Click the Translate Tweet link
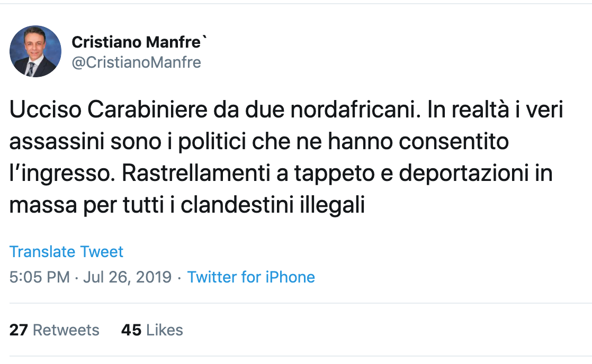This screenshot has height=364, width=592. point(66,252)
